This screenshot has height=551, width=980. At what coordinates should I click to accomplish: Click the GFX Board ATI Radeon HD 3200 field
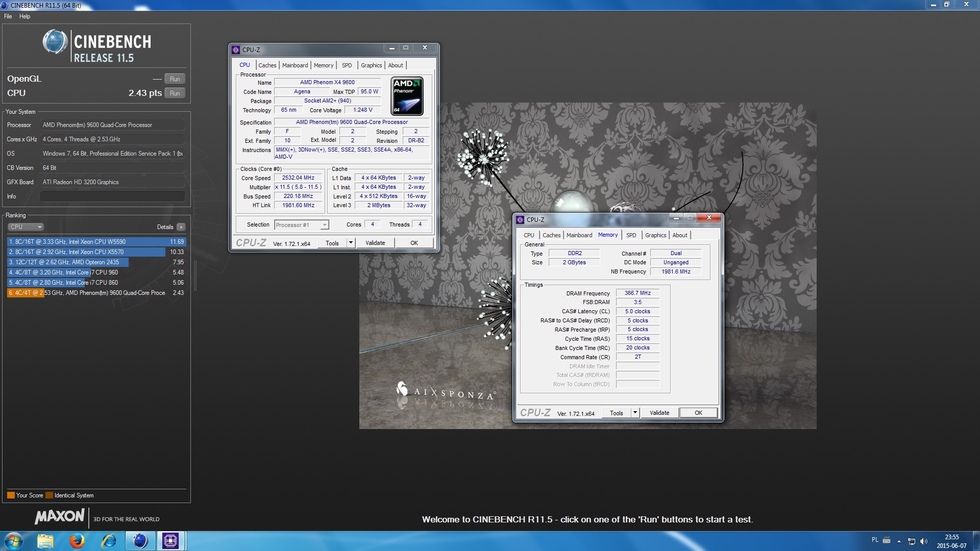click(x=113, y=182)
